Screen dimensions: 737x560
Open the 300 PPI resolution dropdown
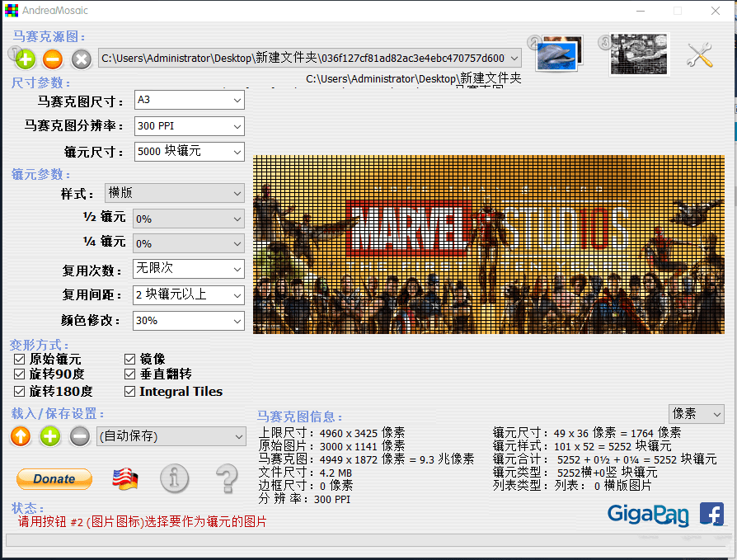pos(190,126)
